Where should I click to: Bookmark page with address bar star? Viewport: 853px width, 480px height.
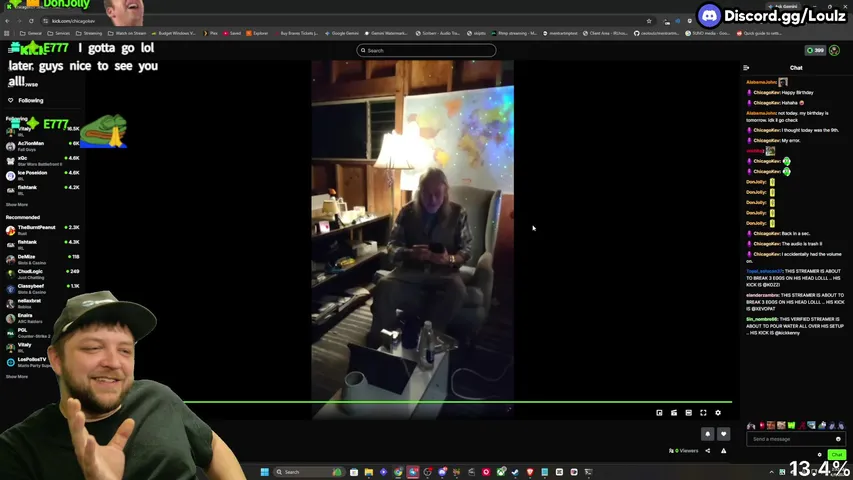[649, 21]
